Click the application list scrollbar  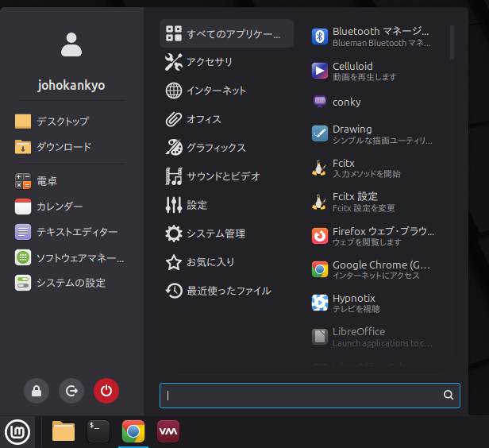[x=452, y=42]
